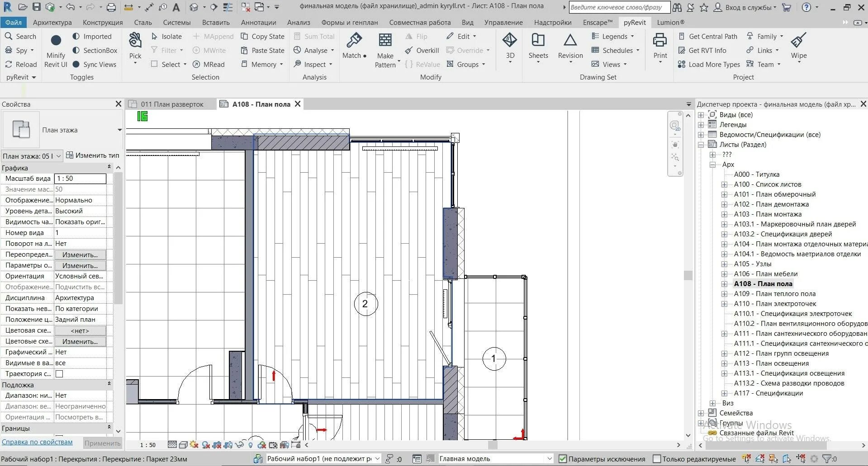The width and height of the screenshot is (868, 466).
Task: Click the Isolate tool
Action: 166,36
